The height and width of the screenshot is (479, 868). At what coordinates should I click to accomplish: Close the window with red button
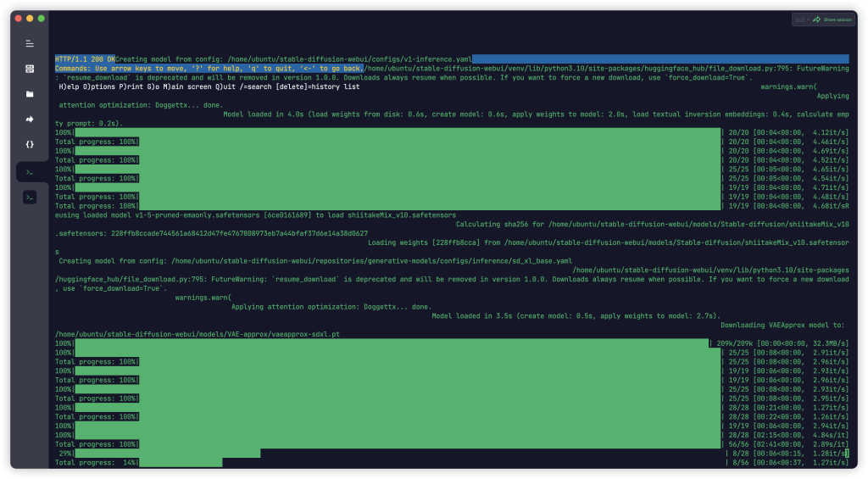click(16, 18)
